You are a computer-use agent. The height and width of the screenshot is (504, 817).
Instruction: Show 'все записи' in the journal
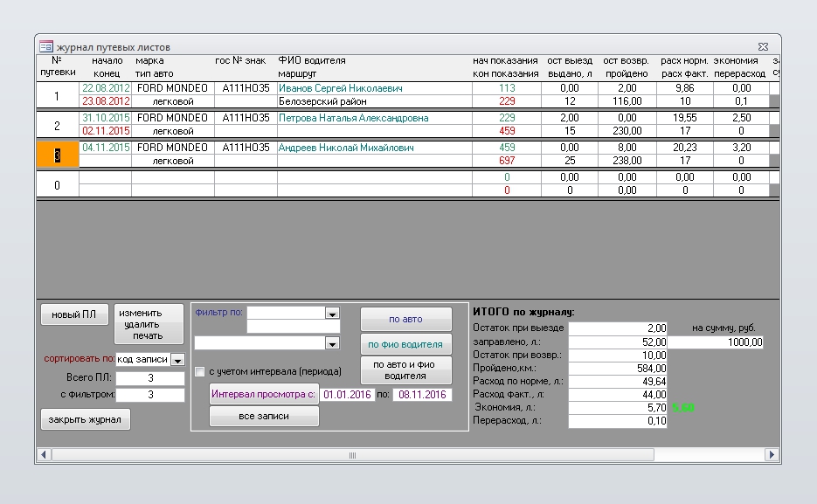coord(264,417)
